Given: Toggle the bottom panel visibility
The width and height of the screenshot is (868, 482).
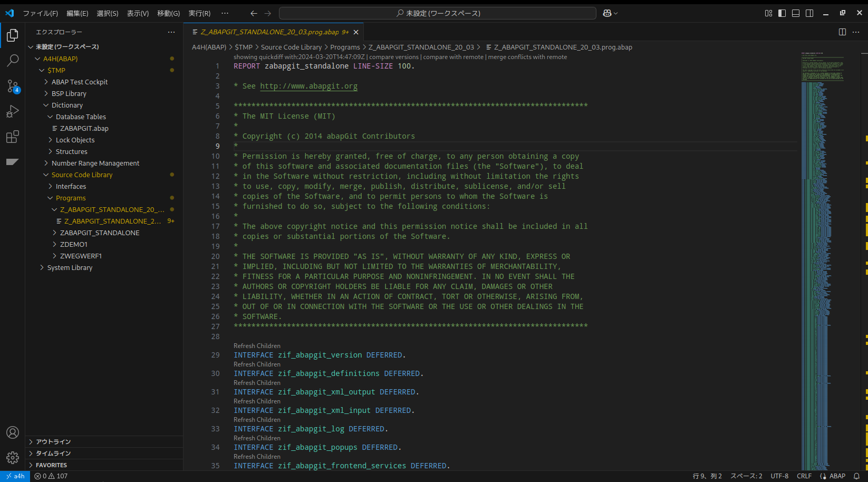Looking at the screenshot, I should point(795,13).
